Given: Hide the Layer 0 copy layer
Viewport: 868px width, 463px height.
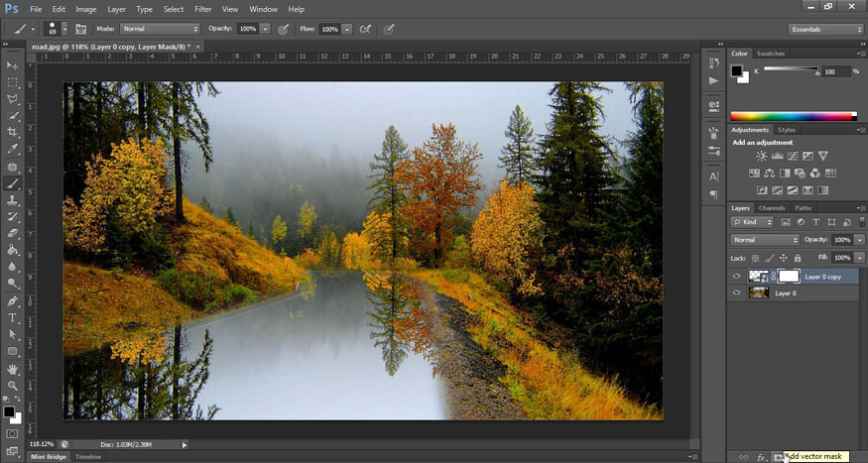Looking at the screenshot, I should [736, 277].
